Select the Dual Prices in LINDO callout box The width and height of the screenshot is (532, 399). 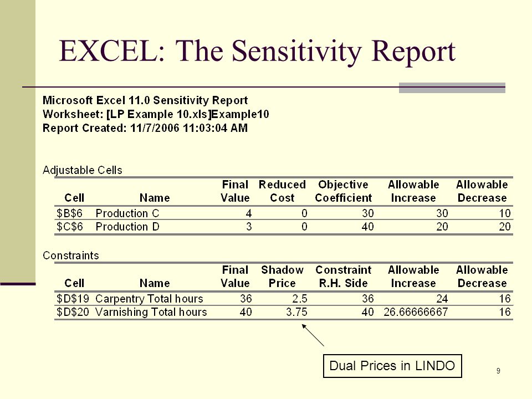click(392, 366)
